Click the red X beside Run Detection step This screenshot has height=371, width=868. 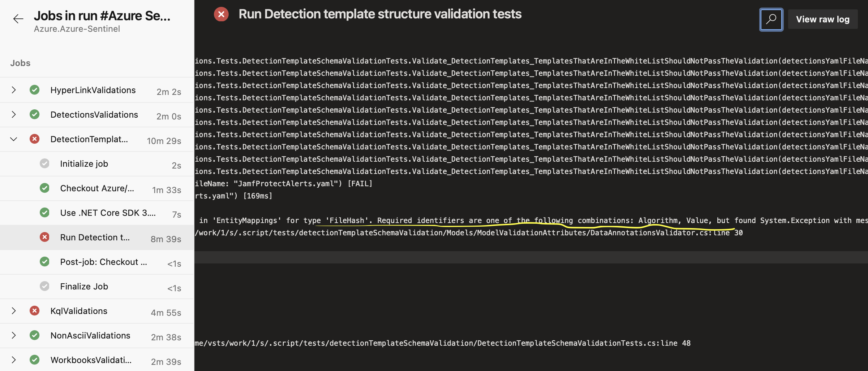point(44,237)
